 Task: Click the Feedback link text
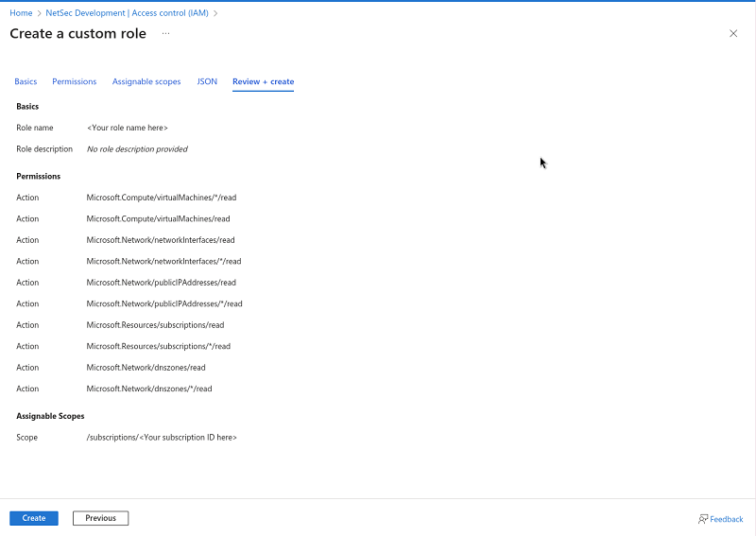point(727,519)
